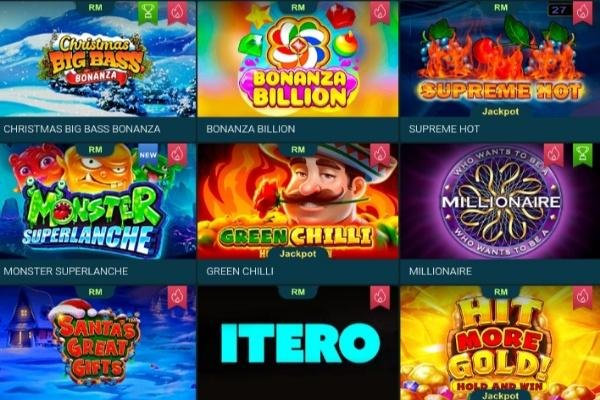Open the Bonanza Billion game thumbnail

tap(298, 59)
